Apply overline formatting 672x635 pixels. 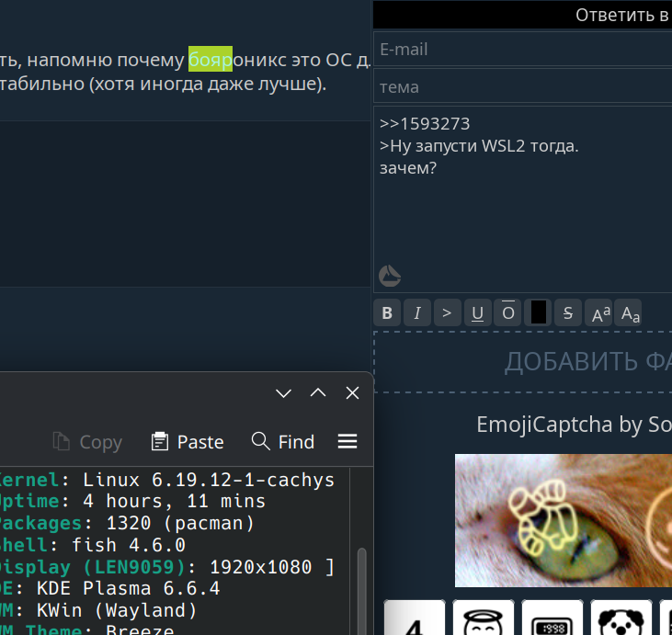tap(507, 312)
